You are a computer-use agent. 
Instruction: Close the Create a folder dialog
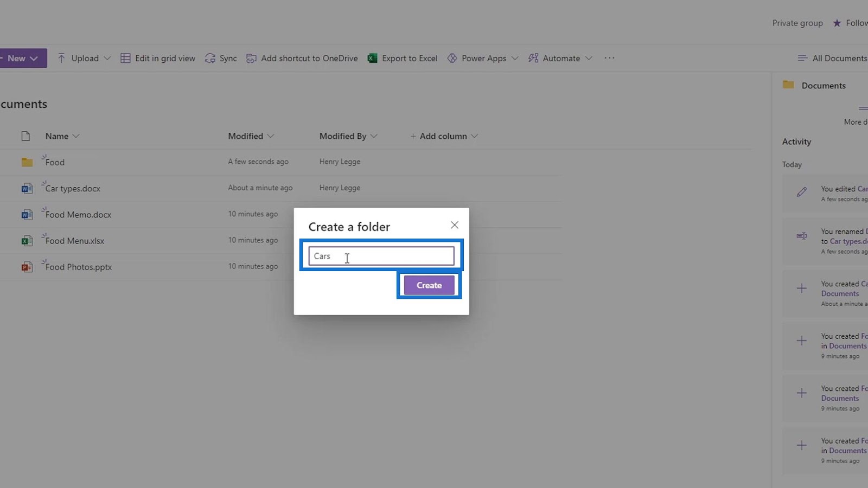455,225
